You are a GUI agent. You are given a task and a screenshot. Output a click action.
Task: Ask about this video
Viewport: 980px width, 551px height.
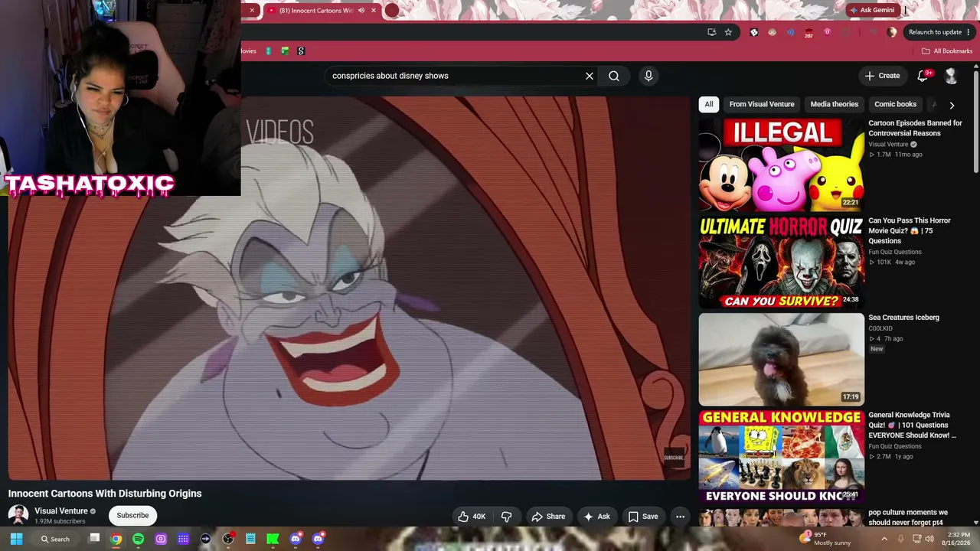(596, 517)
